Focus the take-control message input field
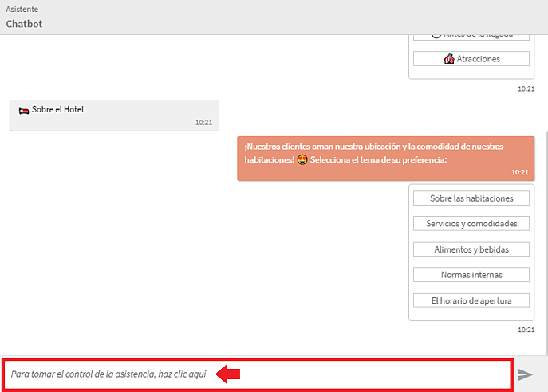The width and height of the screenshot is (548, 392). (x=258, y=374)
